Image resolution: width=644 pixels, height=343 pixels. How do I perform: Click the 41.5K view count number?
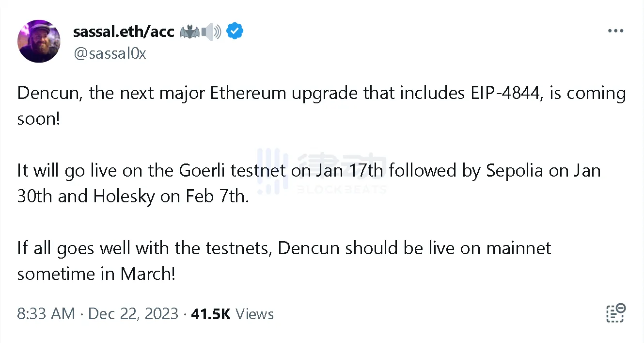[211, 314]
